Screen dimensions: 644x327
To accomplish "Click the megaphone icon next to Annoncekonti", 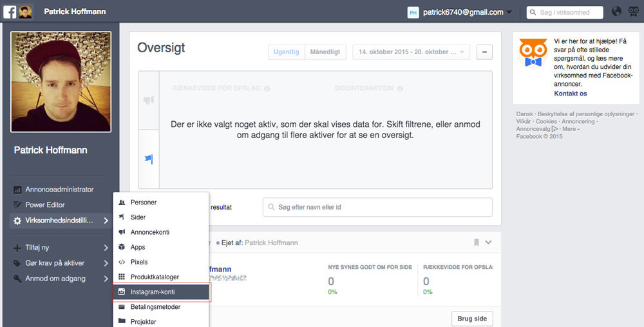I will coord(122,232).
